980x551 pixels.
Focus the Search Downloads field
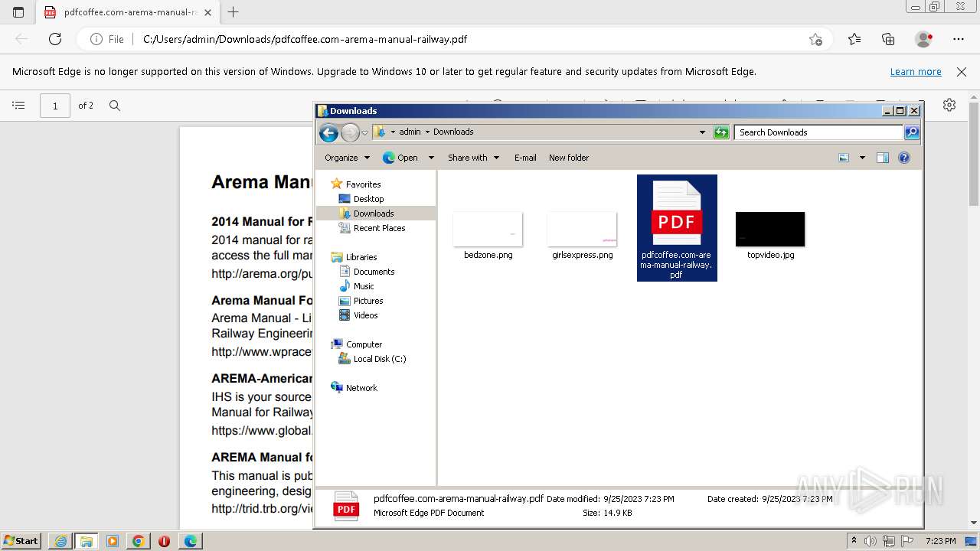tap(818, 132)
